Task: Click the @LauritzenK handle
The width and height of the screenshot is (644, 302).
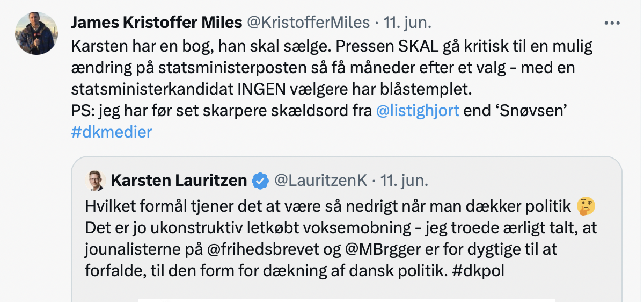Action: pos(321,181)
